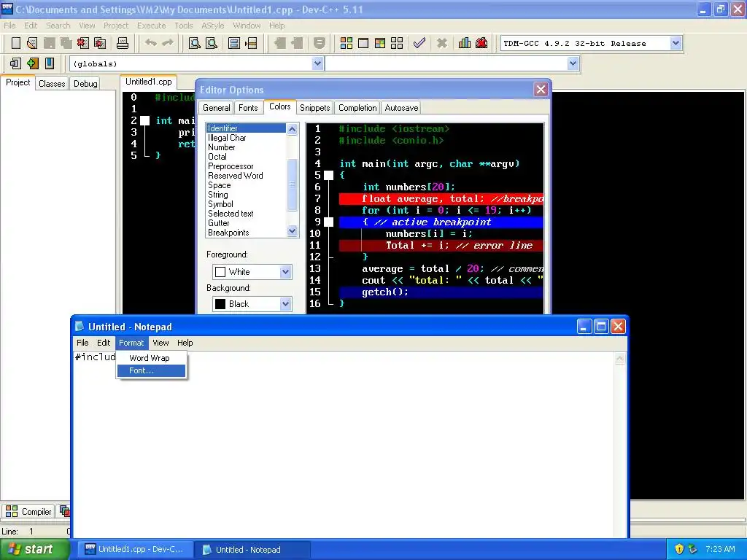The image size is (747, 560).
Task: Click the Close file toolbar icon
Action: point(83,43)
